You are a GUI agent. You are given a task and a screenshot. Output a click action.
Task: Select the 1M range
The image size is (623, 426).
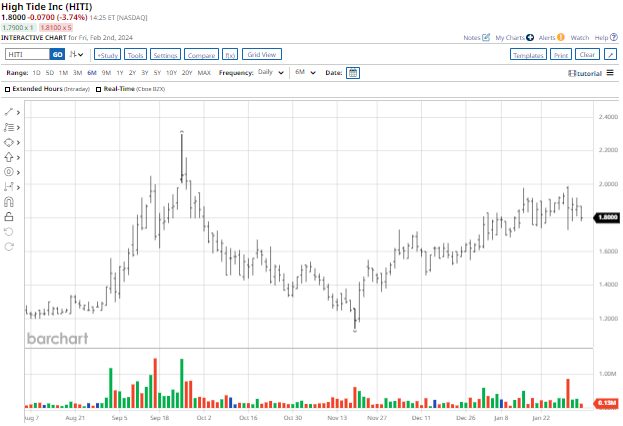pyautogui.click(x=63, y=73)
